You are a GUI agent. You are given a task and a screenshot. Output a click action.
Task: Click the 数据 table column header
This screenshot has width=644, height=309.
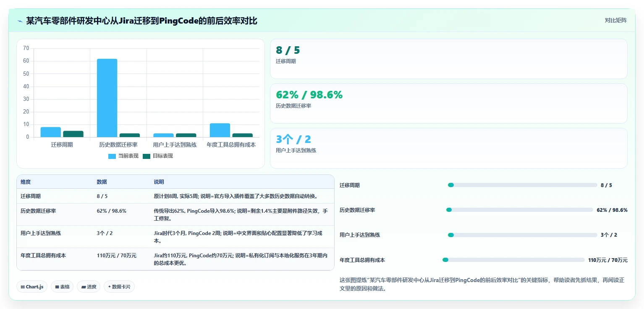click(102, 182)
